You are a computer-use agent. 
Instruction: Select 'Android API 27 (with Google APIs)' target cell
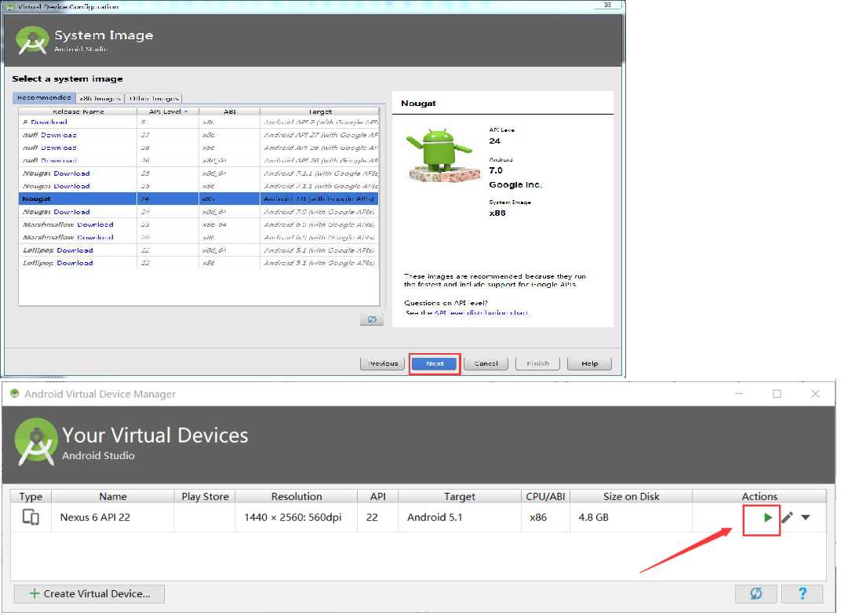319,135
